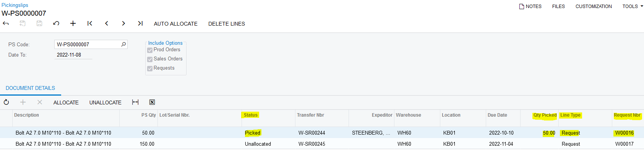Viewport: 644px width, 161px height.
Task: Toggle the Sales Orders checkbox
Action: tap(150, 59)
